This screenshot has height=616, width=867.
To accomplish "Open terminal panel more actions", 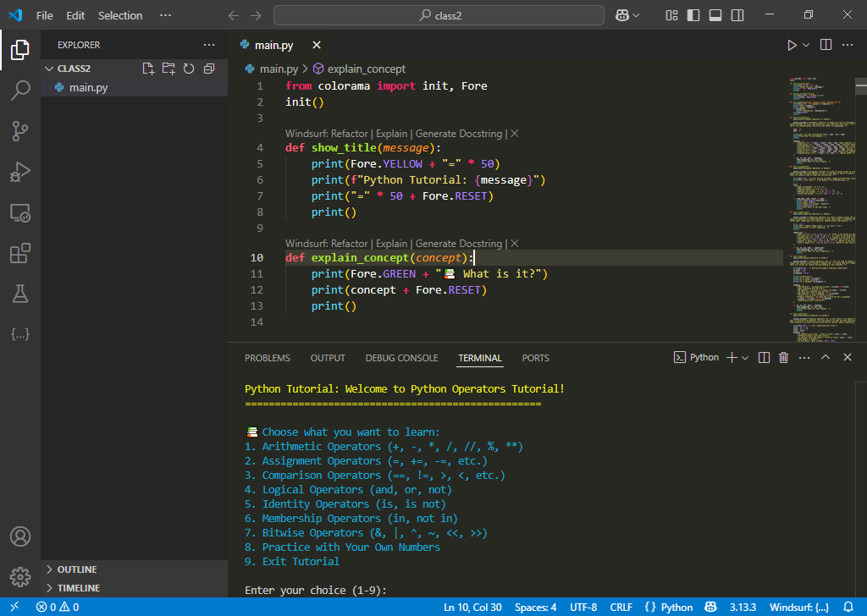I will click(x=804, y=357).
